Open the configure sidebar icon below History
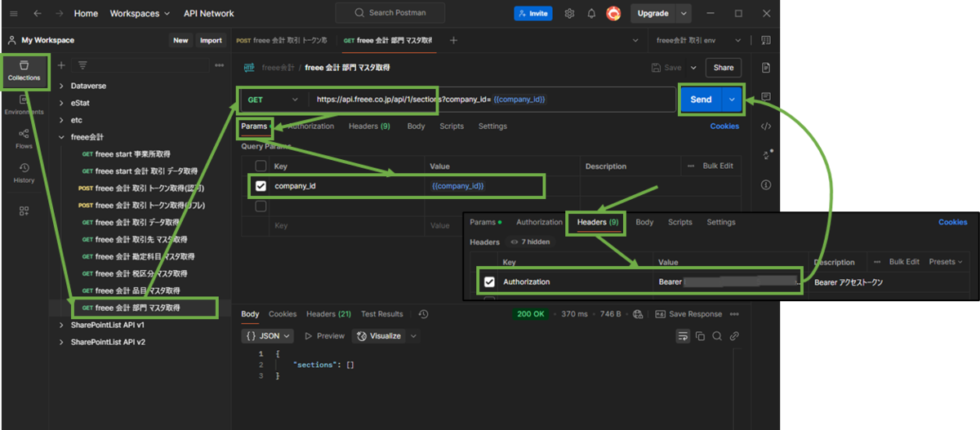Image resolution: width=980 pixels, height=430 pixels. 24,211
